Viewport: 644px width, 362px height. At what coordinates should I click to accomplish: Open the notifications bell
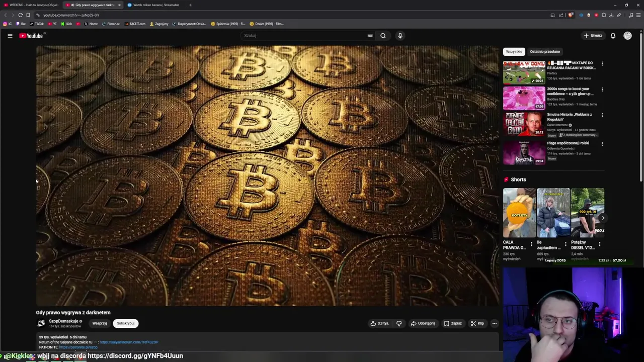[613, 36]
